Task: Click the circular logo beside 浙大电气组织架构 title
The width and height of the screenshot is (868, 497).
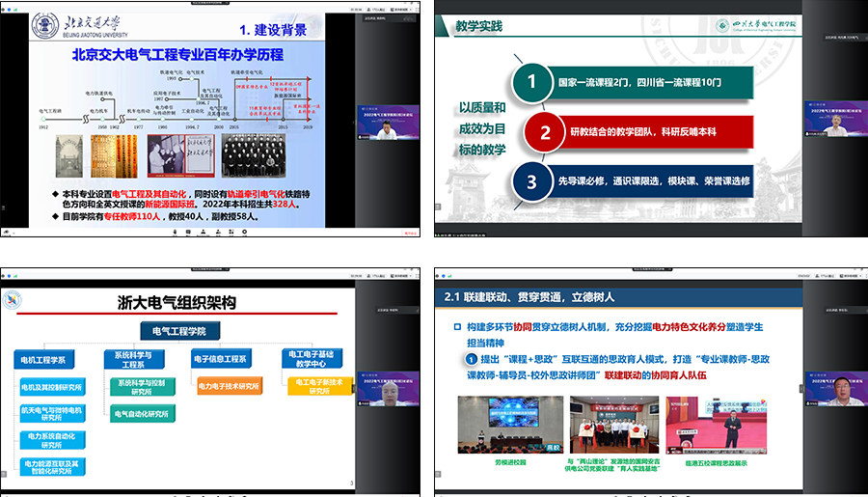Action: (x=13, y=300)
